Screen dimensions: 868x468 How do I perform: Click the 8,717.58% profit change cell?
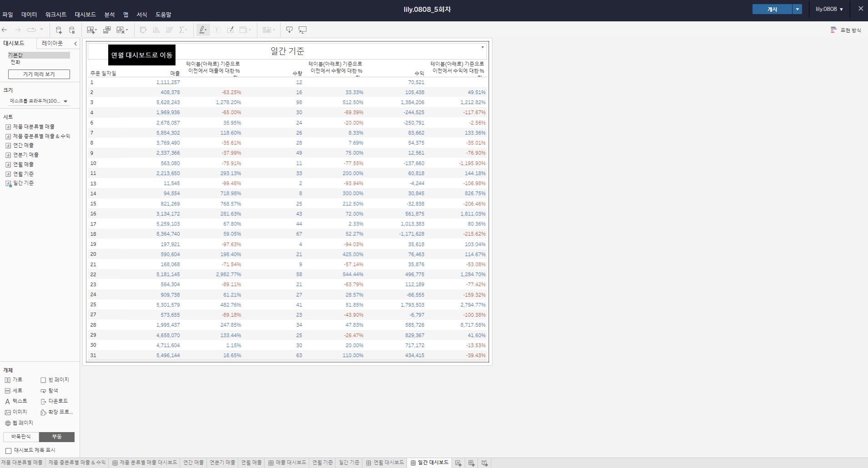[x=473, y=325]
